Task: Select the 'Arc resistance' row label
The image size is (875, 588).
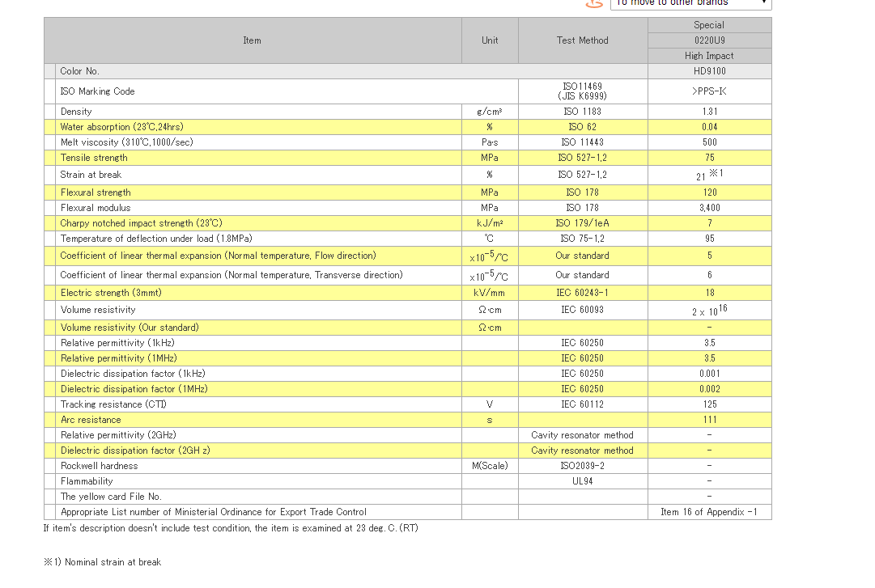Action: click(91, 420)
